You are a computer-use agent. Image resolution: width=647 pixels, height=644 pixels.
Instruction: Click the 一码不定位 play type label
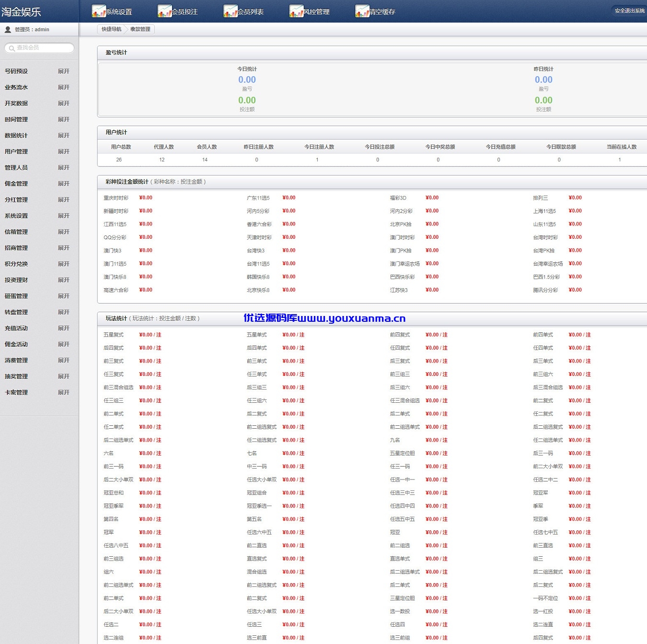tap(545, 598)
